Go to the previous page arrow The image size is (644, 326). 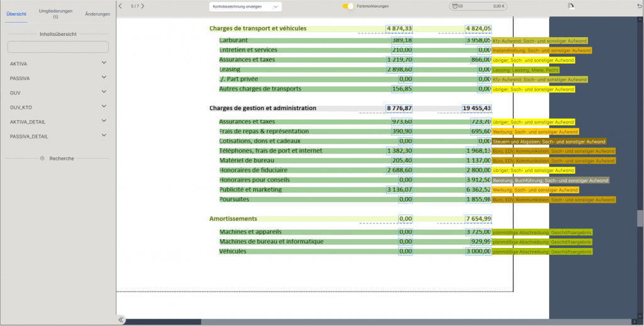click(x=121, y=6)
